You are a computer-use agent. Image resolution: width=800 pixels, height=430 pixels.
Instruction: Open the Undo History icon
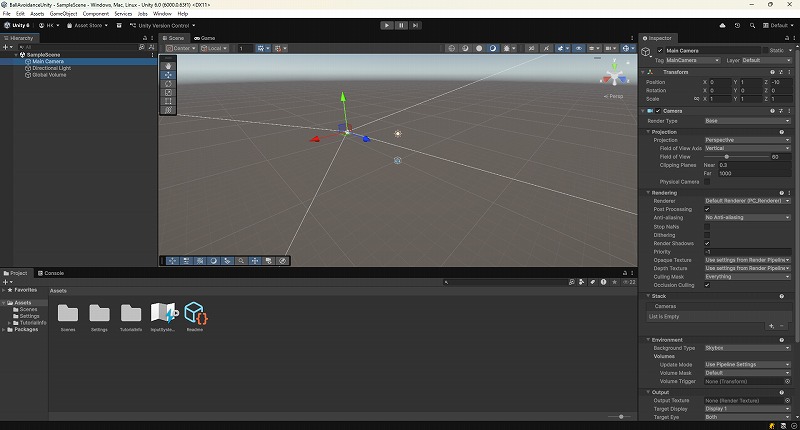(737, 25)
